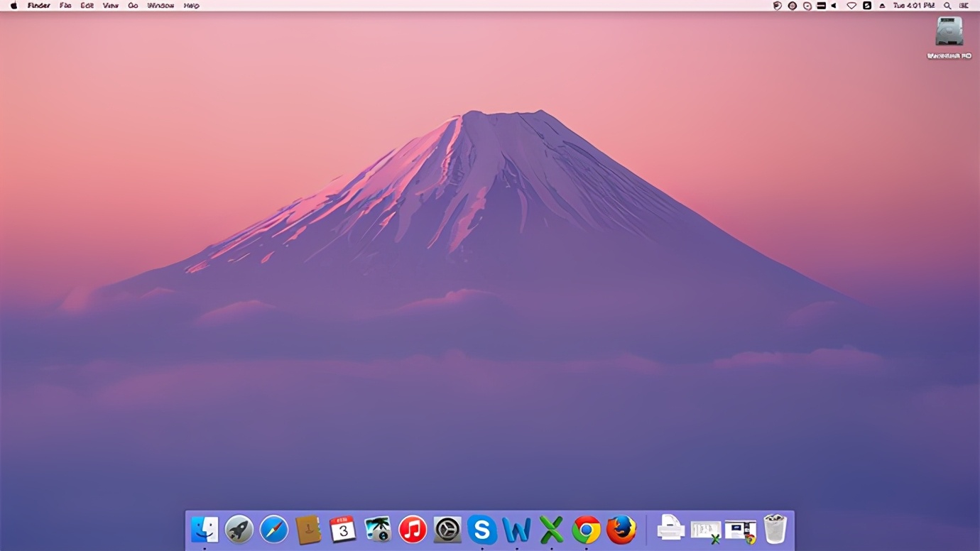The image size is (980, 551).
Task: Launch iTunes red music note icon
Action: tap(413, 530)
